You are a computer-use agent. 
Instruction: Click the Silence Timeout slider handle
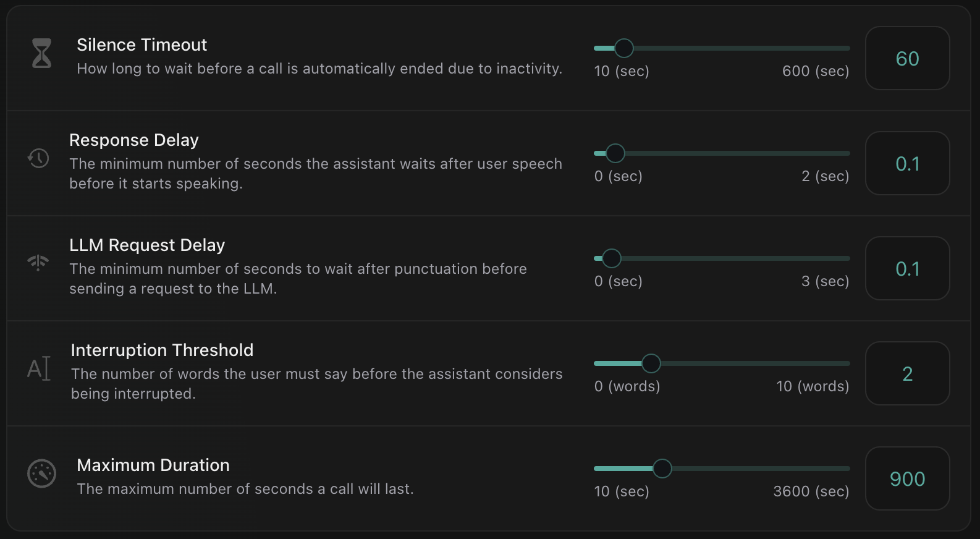[624, 48]
